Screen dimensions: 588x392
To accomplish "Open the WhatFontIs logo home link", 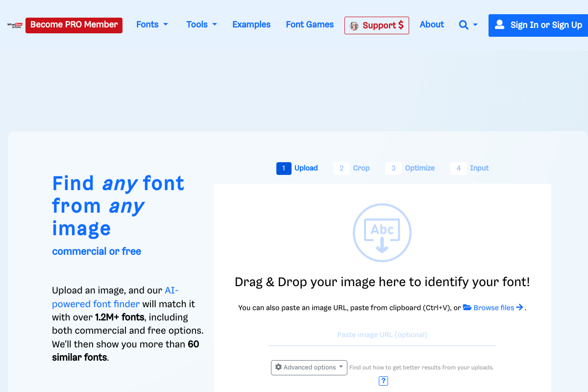I will click(15, 25).
